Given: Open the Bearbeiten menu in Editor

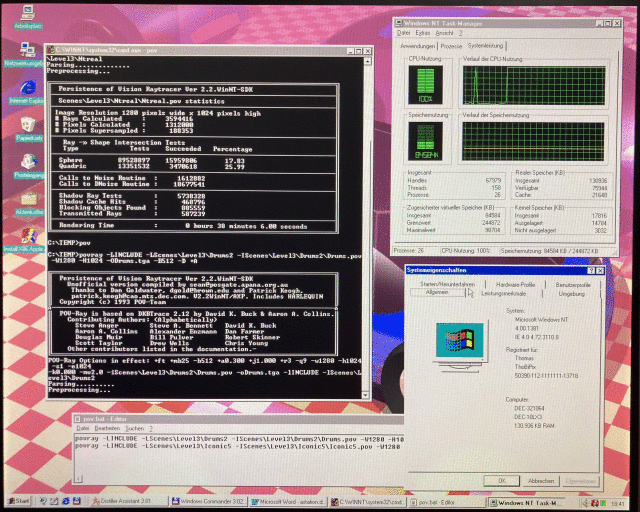Looking at the screenshot, I should (107, 428).
